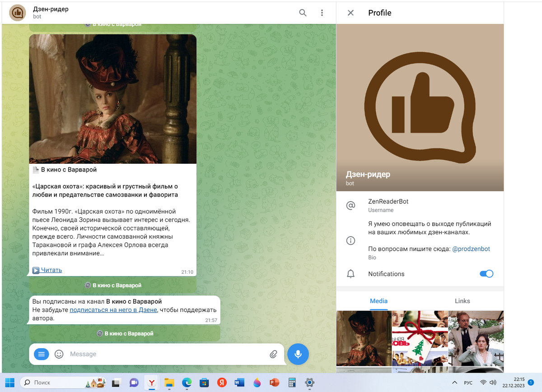Viewport: 542px width, 392px height.
Task: Open the network and volume quick settings
Action: coord(488,383)
